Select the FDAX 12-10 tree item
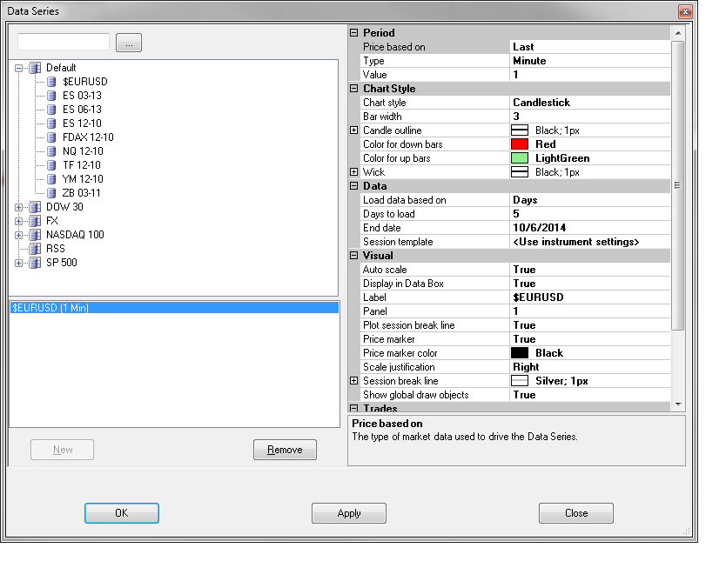Screen dimensions: 726x588 [x=88, y=137]
